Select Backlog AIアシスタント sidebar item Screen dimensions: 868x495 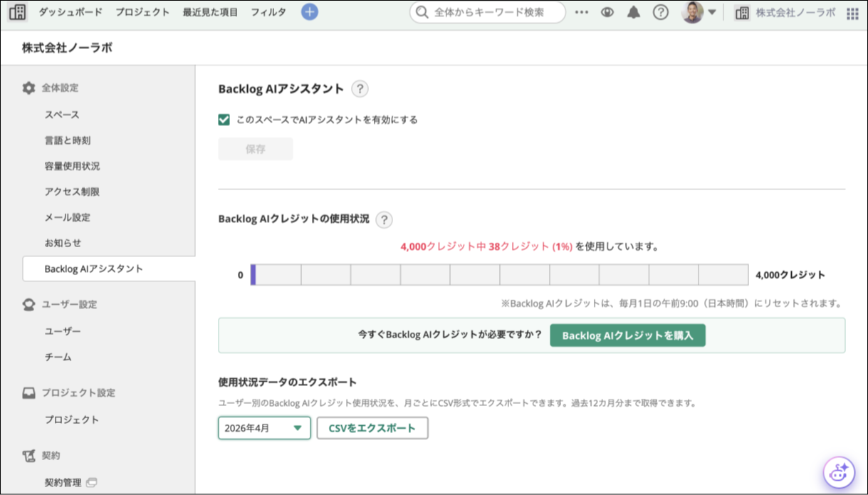tap(109, 269)
